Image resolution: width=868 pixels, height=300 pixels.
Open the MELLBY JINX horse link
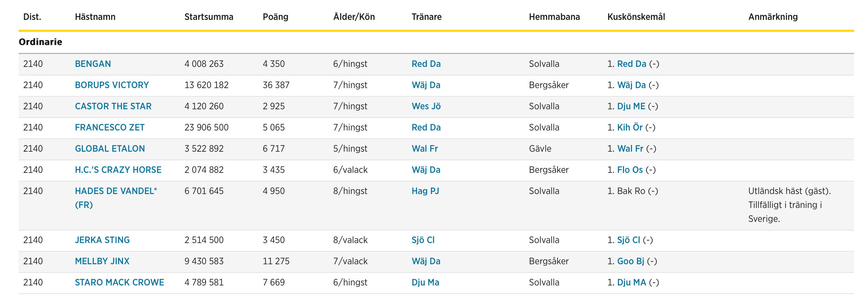[x=102, y=261]
